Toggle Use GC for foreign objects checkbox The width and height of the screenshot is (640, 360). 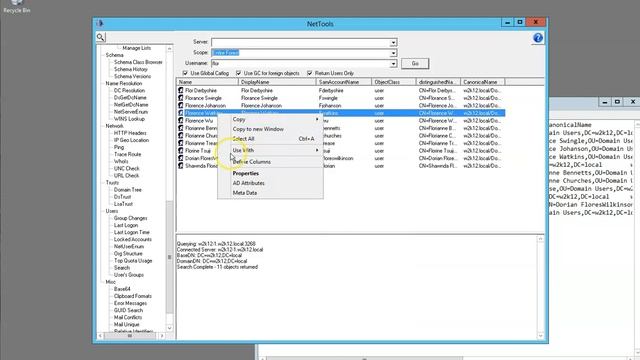238,73
